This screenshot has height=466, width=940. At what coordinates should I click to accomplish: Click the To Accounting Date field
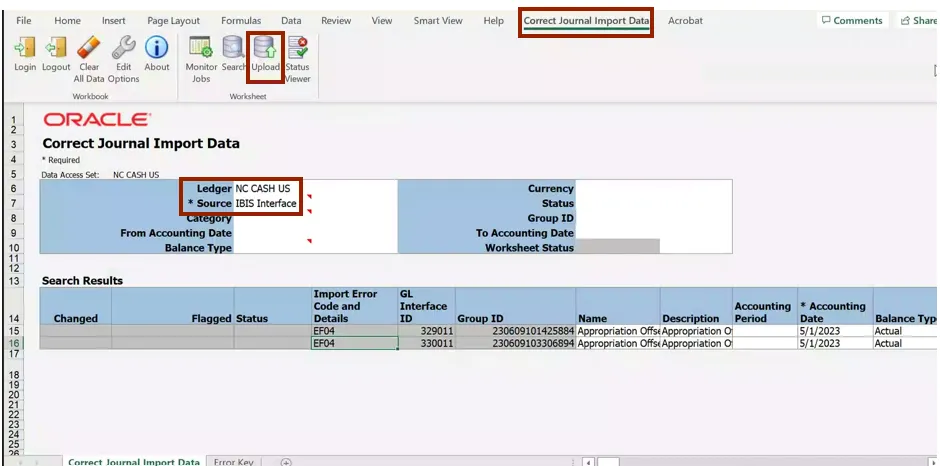(x=653, y=233)
